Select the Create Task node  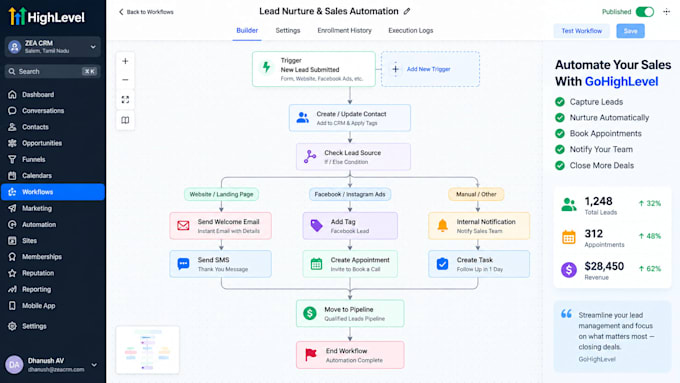(x=479, y=264)
